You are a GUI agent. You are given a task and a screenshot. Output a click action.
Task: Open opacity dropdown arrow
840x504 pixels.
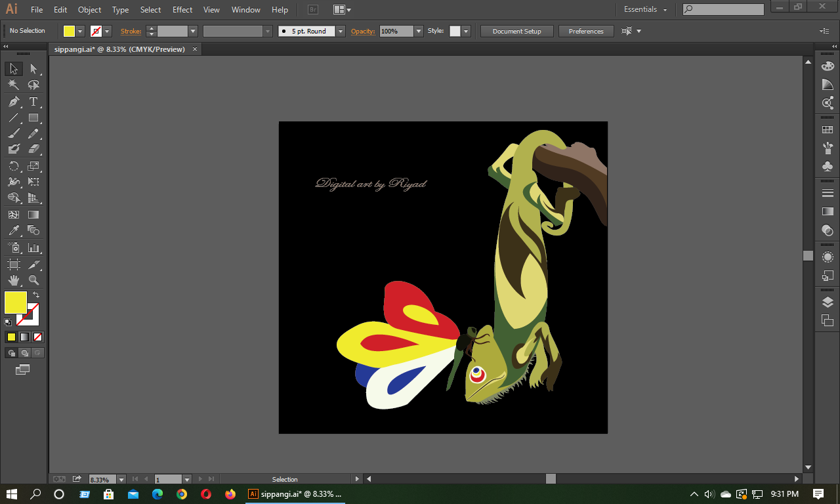(419, 31)
